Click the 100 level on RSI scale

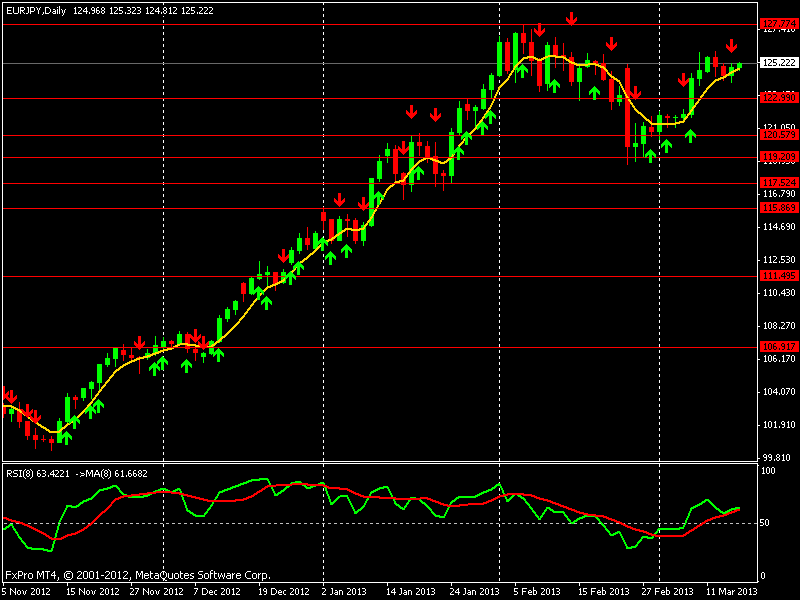click(768, 470)
